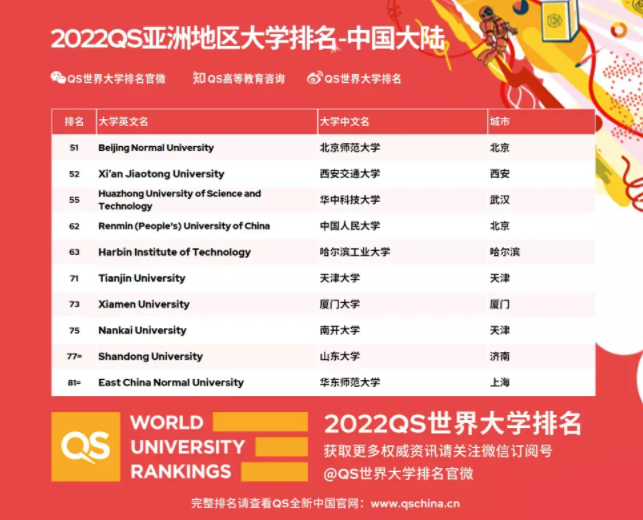Screen dimensions: 643x520
Task: Click the QS世界大学排名官微 top label
Action: point(116,78)
